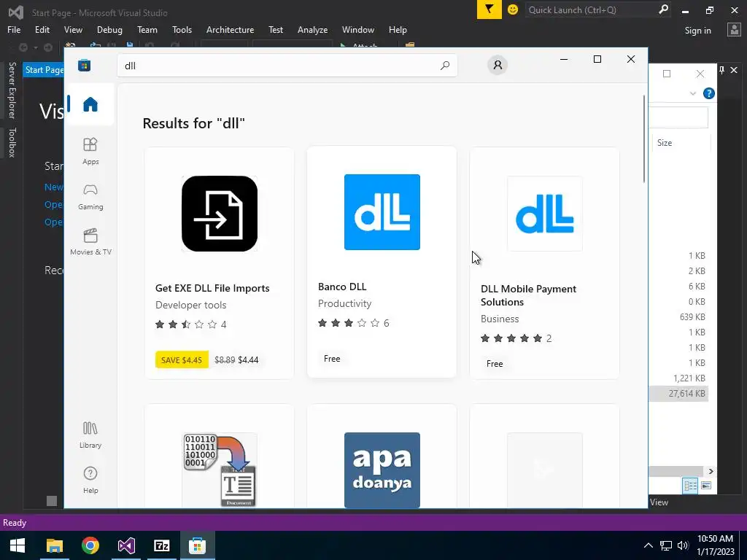Viewport: 747px width, 560px height.
Task: Open the Banco DLL app icon
Action: [382, 212]
